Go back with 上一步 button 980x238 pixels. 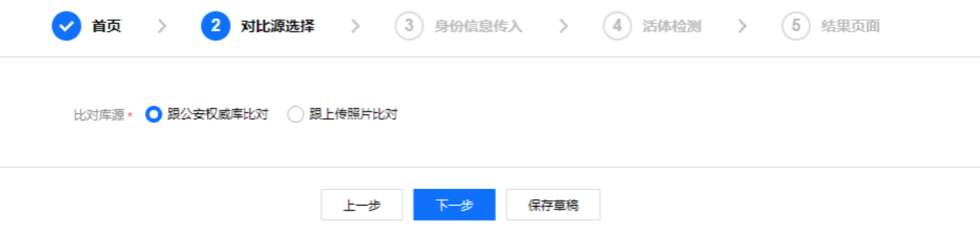point(362,205)
